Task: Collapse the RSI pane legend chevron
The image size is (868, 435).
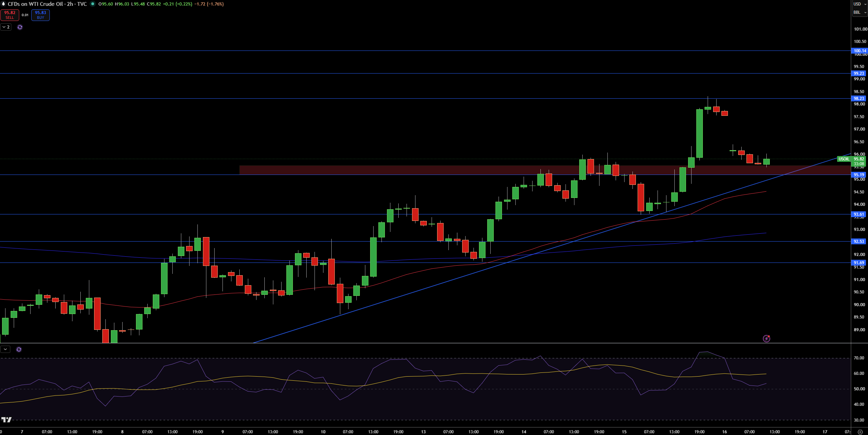Action: click(5, 349)
